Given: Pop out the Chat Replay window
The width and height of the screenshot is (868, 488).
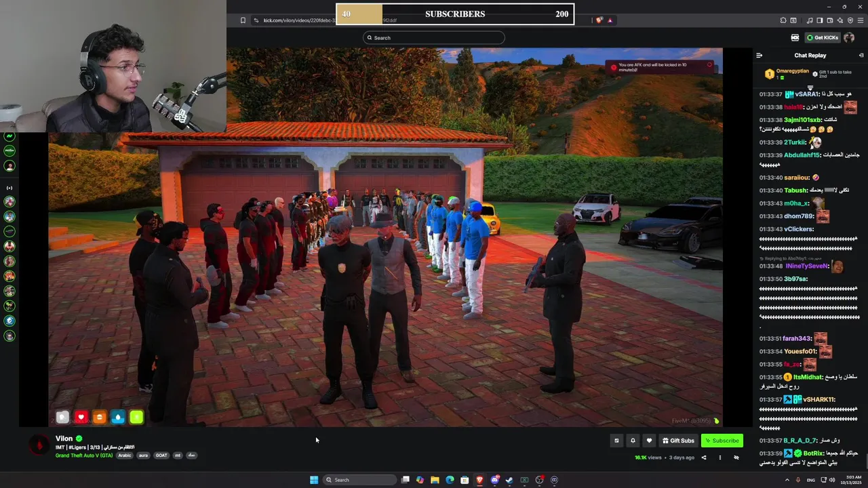Looking at the screenshot, I should tap(861, 56).
